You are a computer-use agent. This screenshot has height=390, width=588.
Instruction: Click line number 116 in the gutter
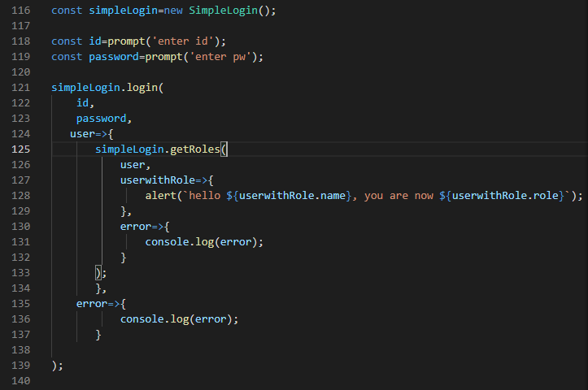click(x=20, y=11)
